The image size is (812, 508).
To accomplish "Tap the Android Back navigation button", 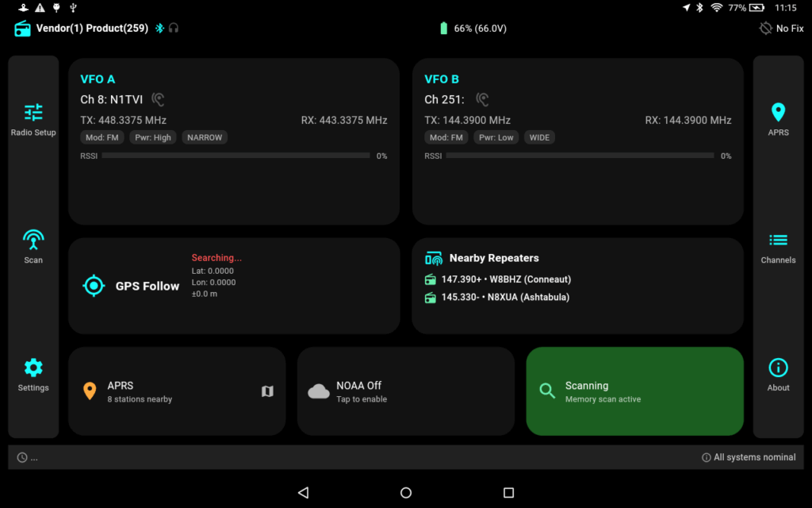I will (x=304, y=492).
